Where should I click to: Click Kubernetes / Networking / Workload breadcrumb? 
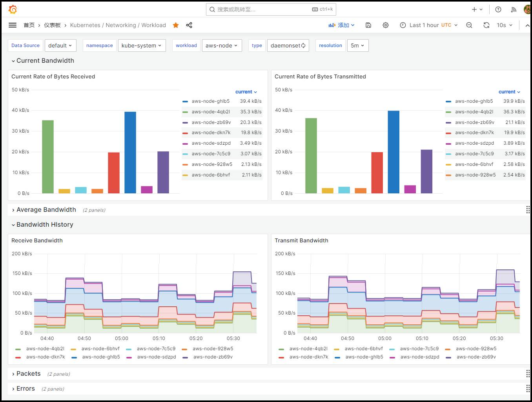118,25
